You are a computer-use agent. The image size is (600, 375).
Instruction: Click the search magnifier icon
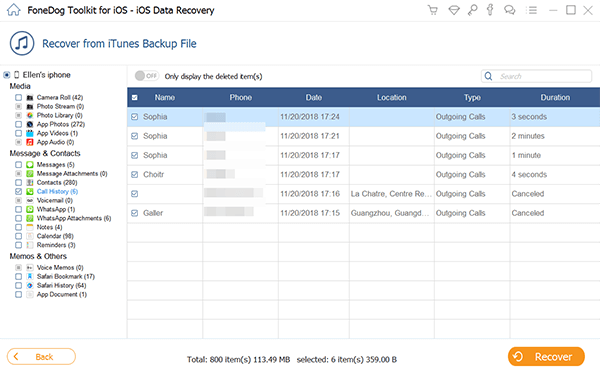point(488,76)
